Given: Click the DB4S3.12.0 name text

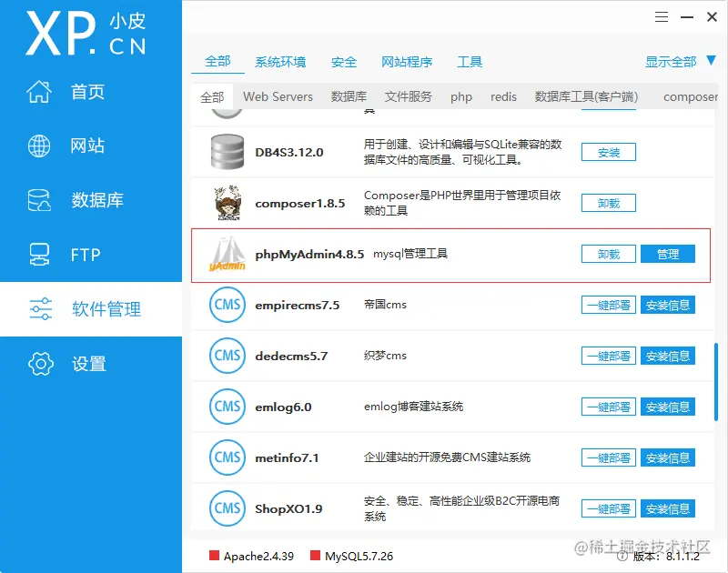Looking at the screenshot, I should coord(289,152).
